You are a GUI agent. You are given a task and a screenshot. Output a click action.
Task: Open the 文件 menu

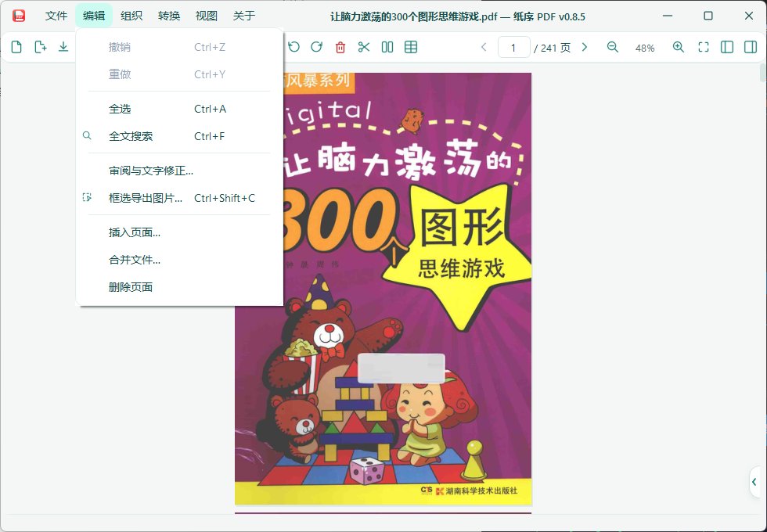point(56,16)
